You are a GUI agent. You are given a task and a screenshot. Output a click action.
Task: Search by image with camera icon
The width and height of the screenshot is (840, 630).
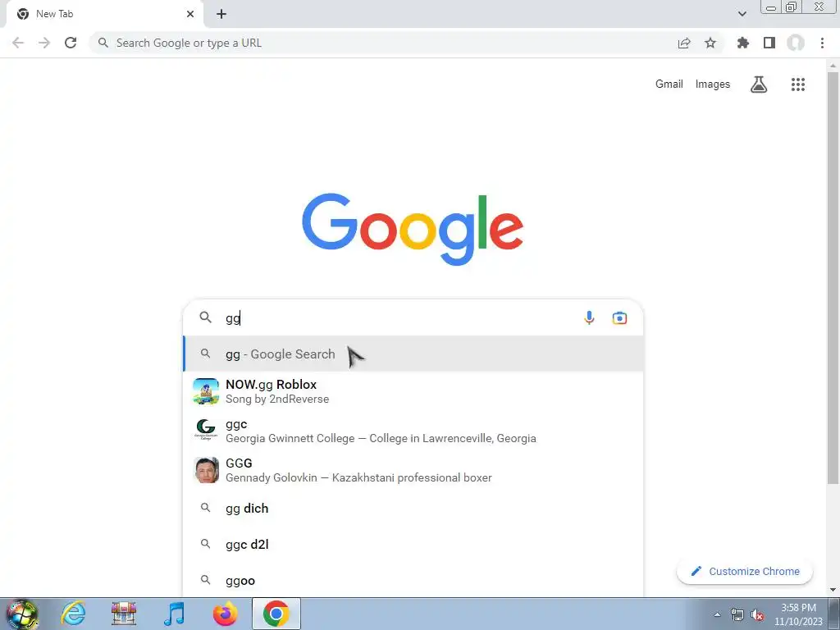click(620, 317)
